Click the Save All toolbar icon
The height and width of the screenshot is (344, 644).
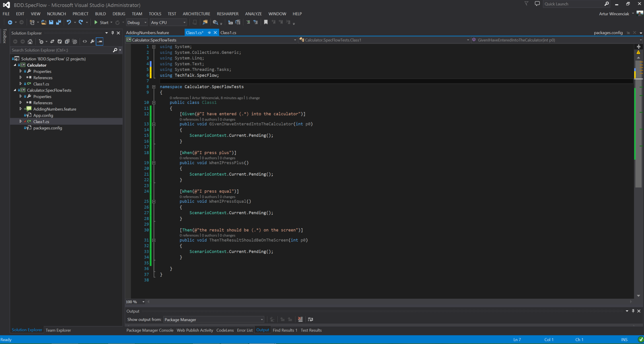pos(59,23)
